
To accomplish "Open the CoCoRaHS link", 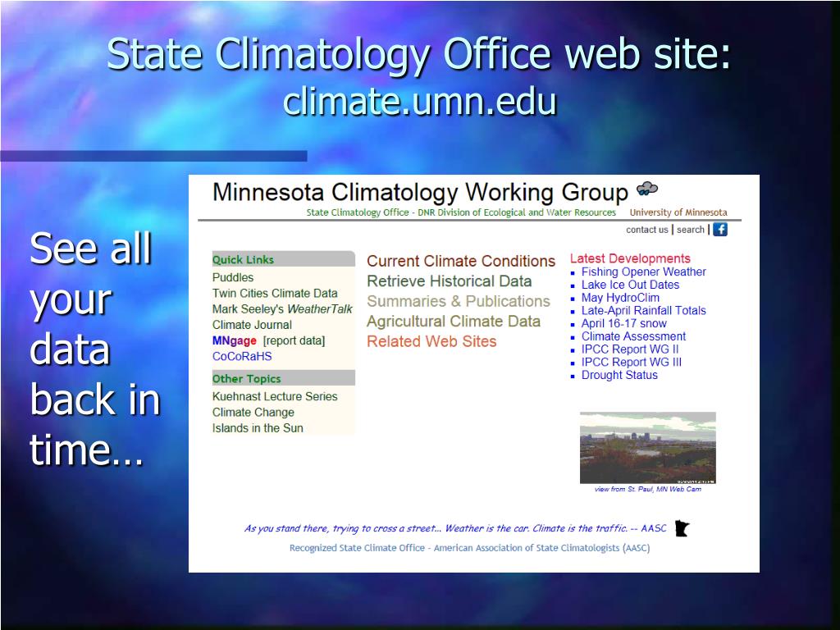I will [242, 356].
